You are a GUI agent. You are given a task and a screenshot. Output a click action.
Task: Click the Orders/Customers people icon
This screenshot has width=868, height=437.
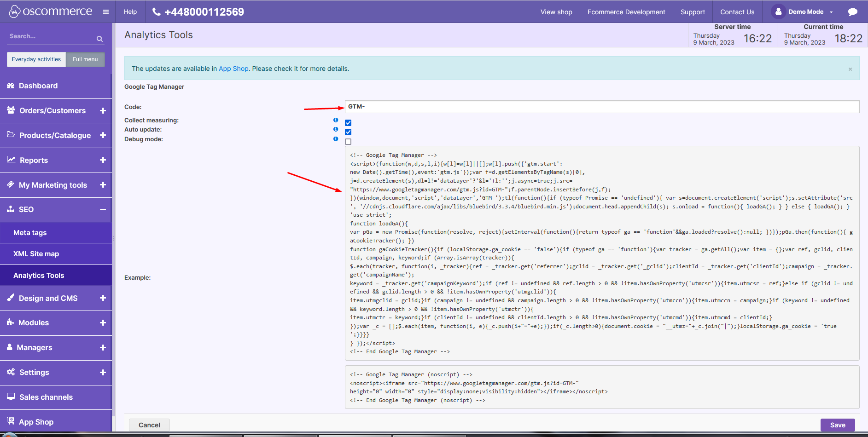[x=11, y=110]
